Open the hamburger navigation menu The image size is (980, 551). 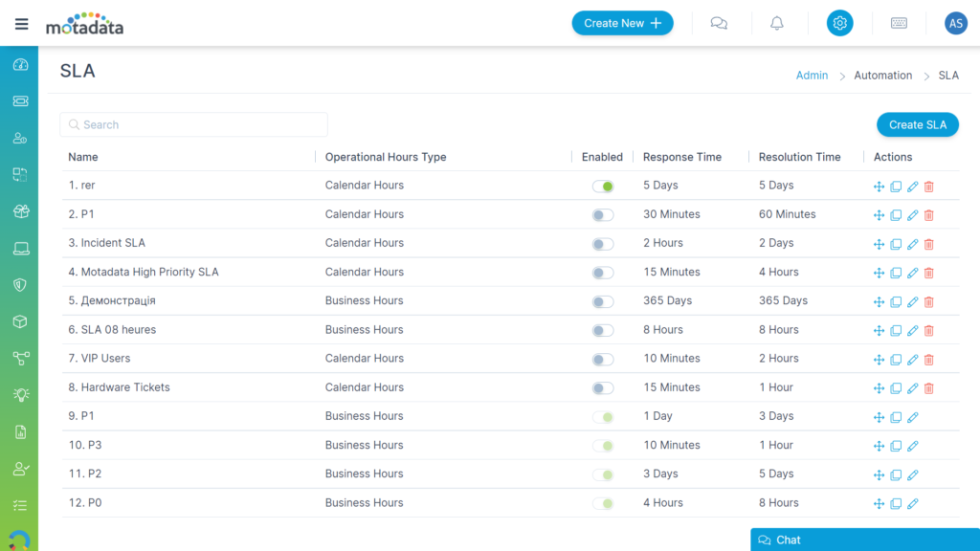[x=21, y=24]
